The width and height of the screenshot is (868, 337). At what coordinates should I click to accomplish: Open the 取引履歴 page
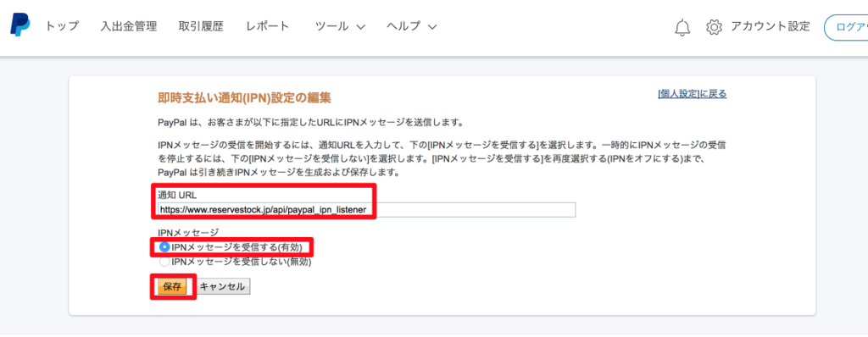click(201, 26)
